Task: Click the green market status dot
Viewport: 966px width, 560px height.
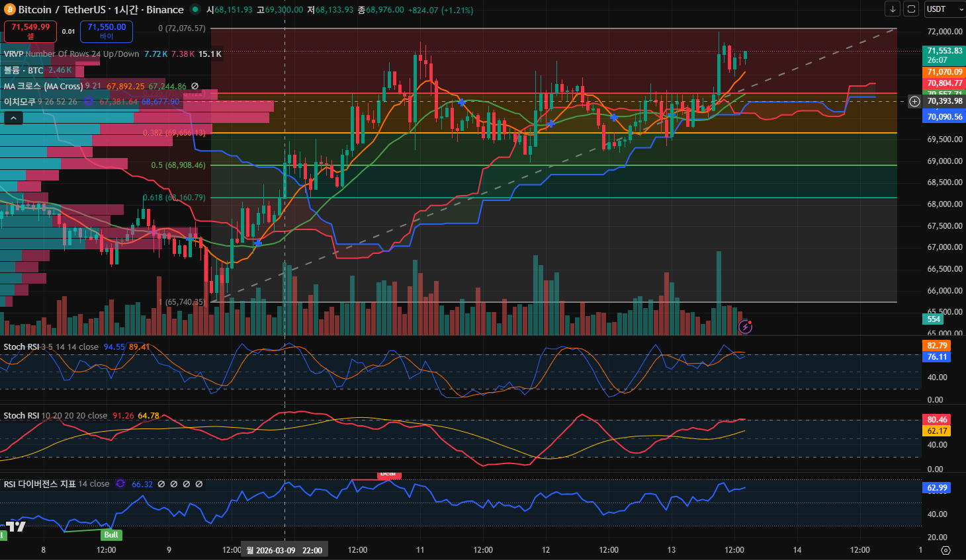Action: click(x=195, y=10)
